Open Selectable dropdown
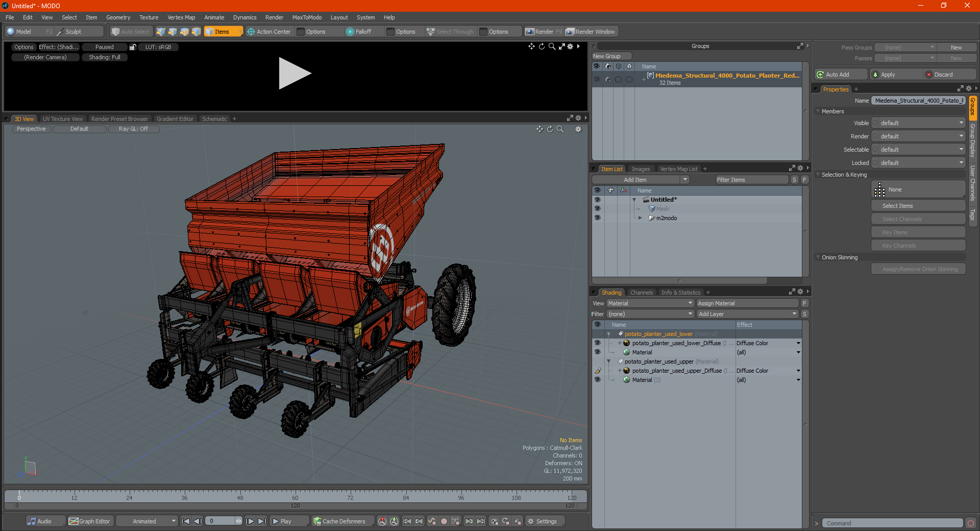 919,150
